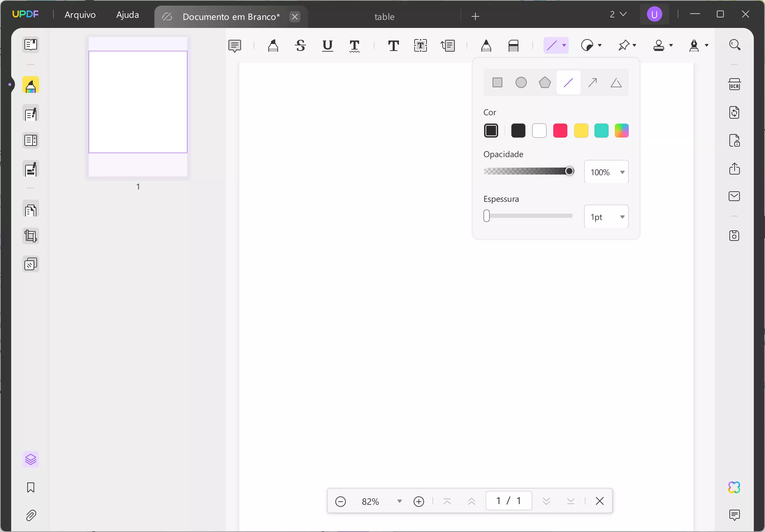Click the search icon
This screenshot has width=765, height=532.
[735, 45]
